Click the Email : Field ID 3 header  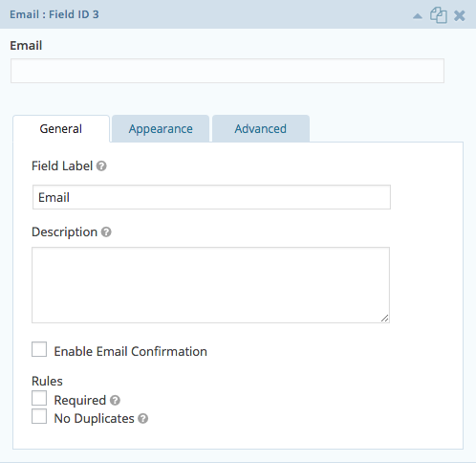click(x=54, y=14)
